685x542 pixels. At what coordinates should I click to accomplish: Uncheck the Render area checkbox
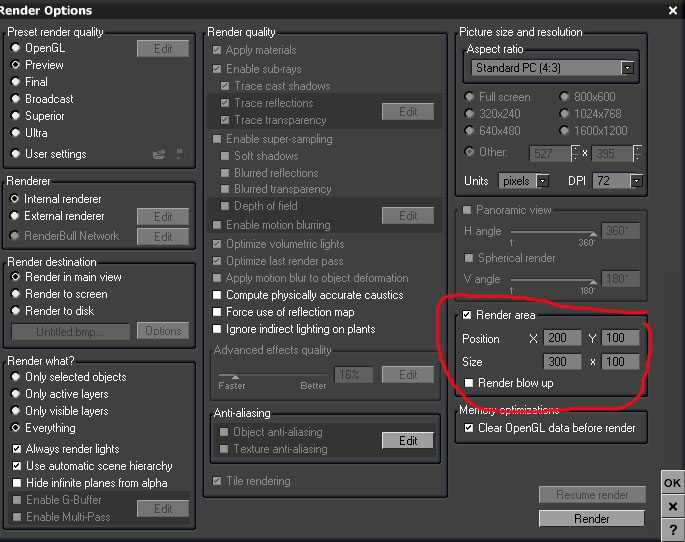pos(467,315)
